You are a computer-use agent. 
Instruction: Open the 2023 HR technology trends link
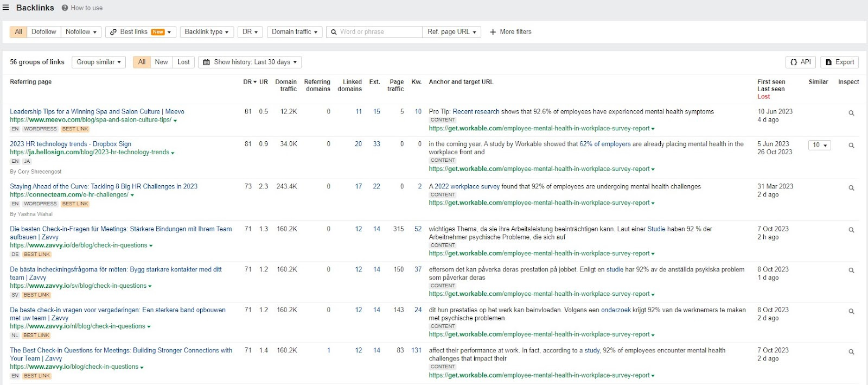71,144
